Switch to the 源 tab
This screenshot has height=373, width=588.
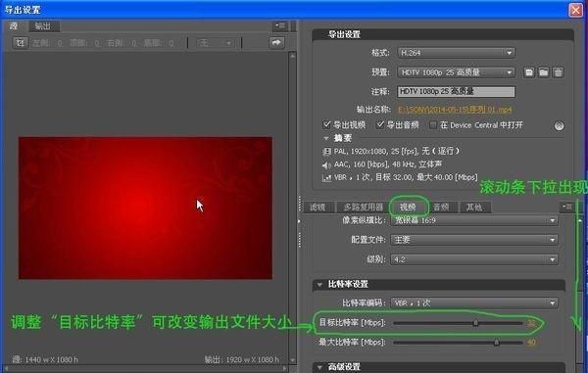(14, 25)
